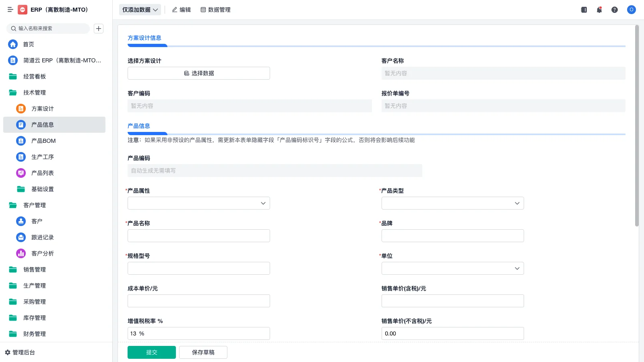Expand the 仅添加数据 mode selector
644x362 pixels.
pos(140,9)
